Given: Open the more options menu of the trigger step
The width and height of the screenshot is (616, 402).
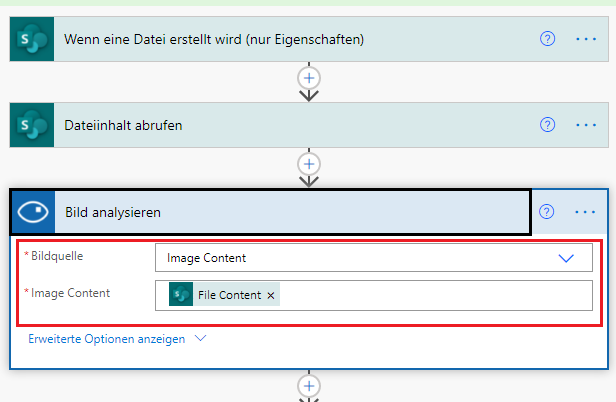Looking at the screenshot, I should click(x=586, y=39).
